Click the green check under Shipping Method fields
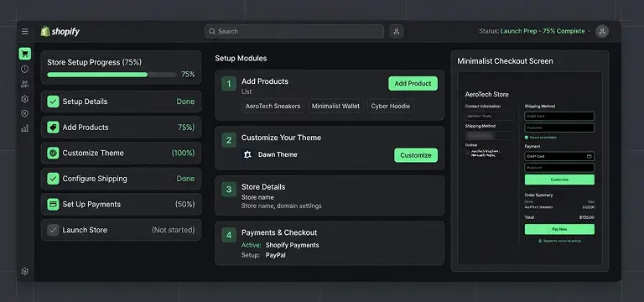Screen dimensions: 644x302 [527, 138]
